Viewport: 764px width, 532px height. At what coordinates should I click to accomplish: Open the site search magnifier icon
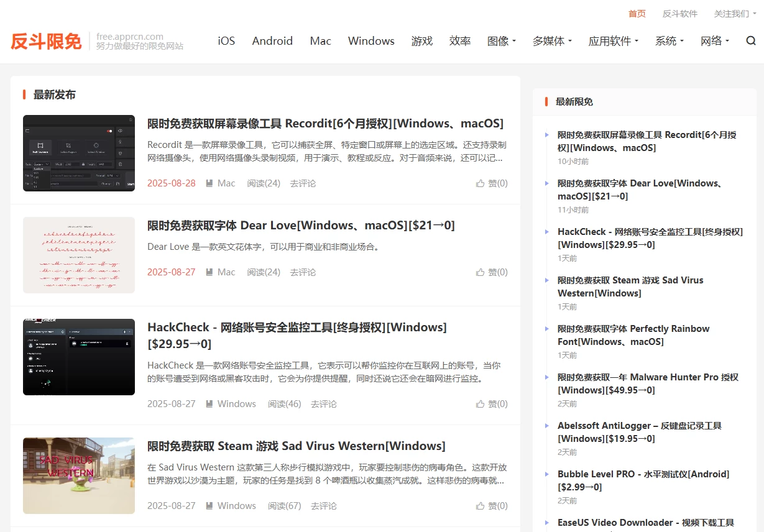point(750,40)
